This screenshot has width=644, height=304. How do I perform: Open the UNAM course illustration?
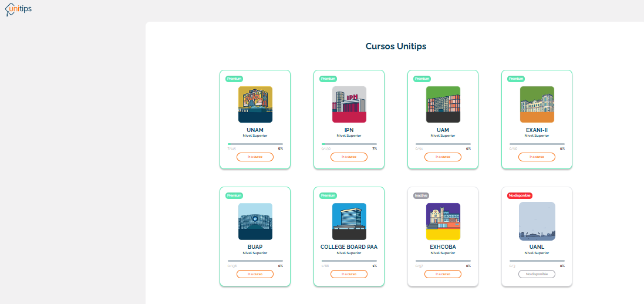[255, 104]
